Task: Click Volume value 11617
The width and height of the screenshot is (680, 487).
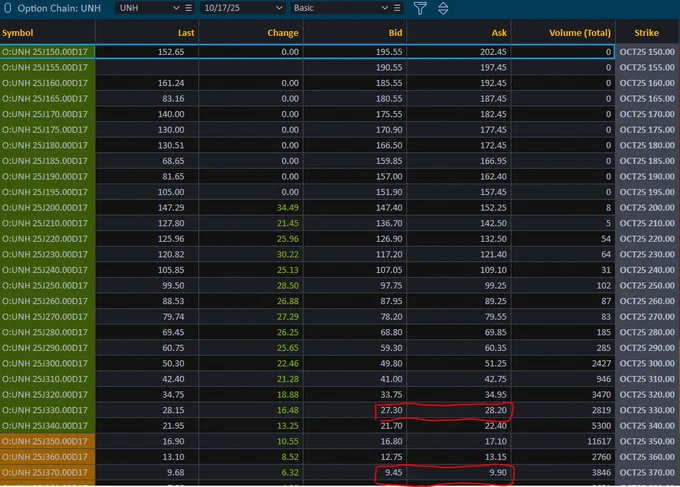Action: click(x=599, y=441)
